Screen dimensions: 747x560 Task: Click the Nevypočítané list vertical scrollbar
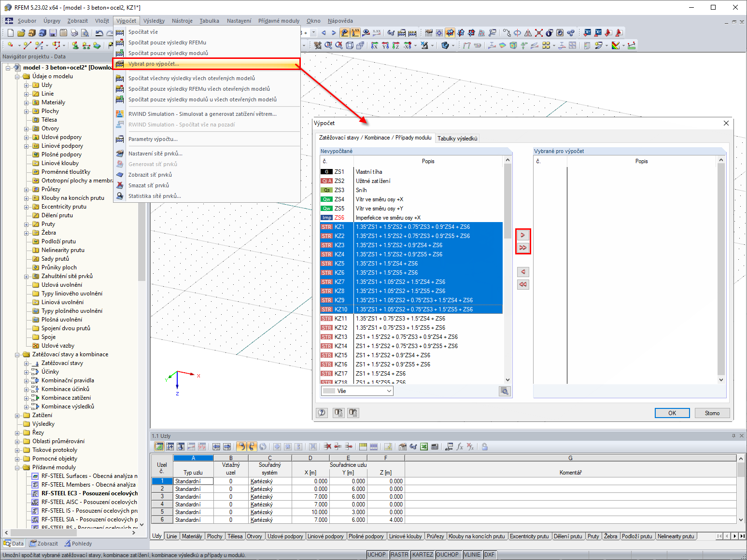click(x=507, y=270)
